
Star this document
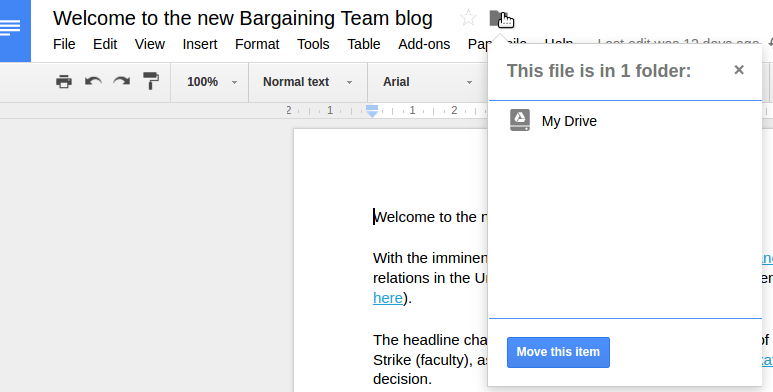[x=468, y=18]
